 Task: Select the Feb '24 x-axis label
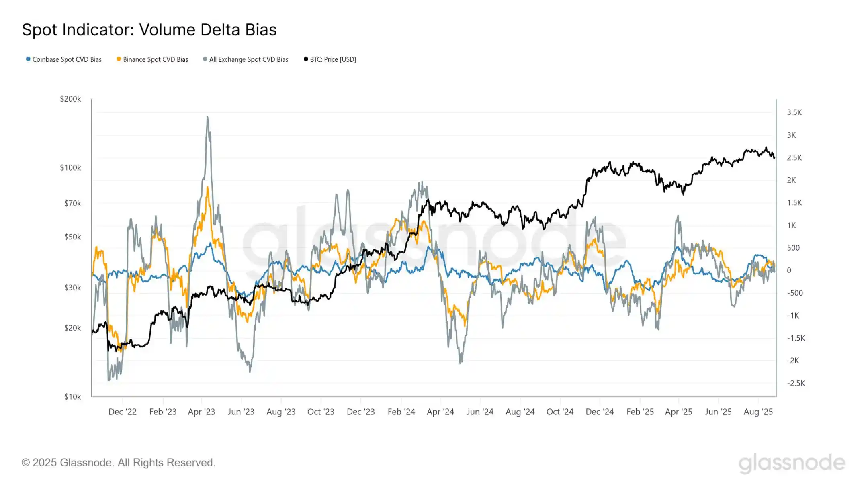coord(401,412)
